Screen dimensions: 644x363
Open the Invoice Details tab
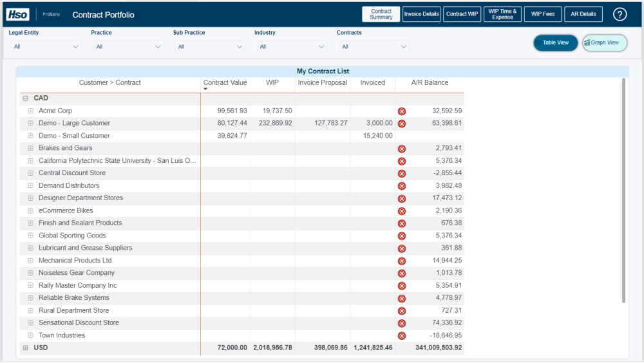(x=421, y=14)
